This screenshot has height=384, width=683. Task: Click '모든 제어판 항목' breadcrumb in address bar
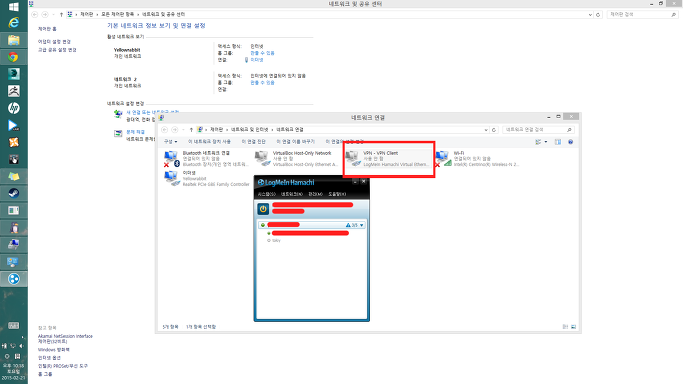(118, 14)
